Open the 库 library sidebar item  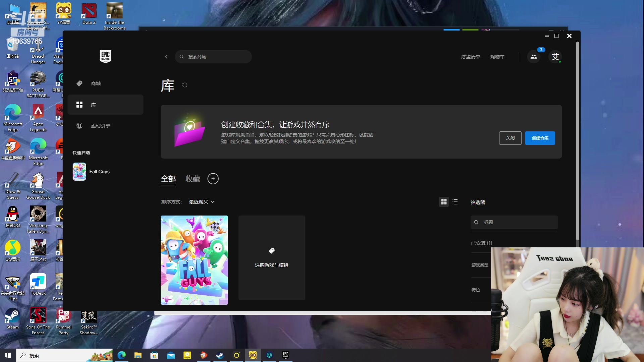click(105, 105)
